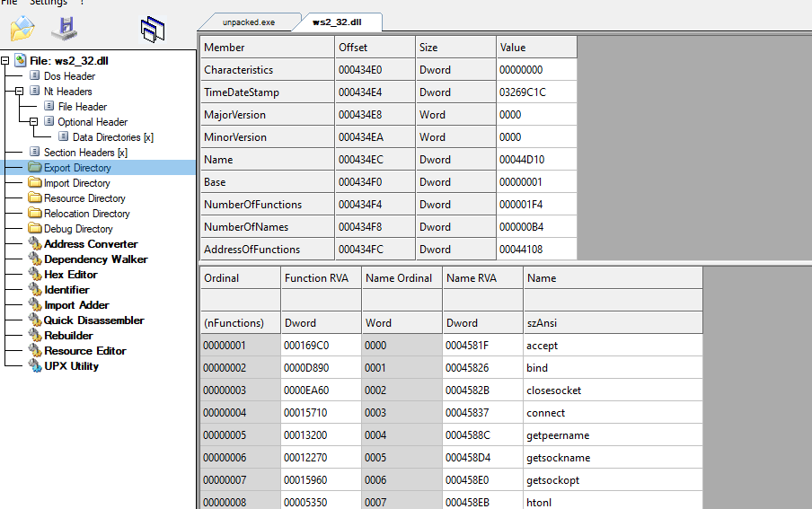The image size is (812, 509).
Task: Click the Save floppy disk toolbar icon
Action: click(x=64, y=29)
